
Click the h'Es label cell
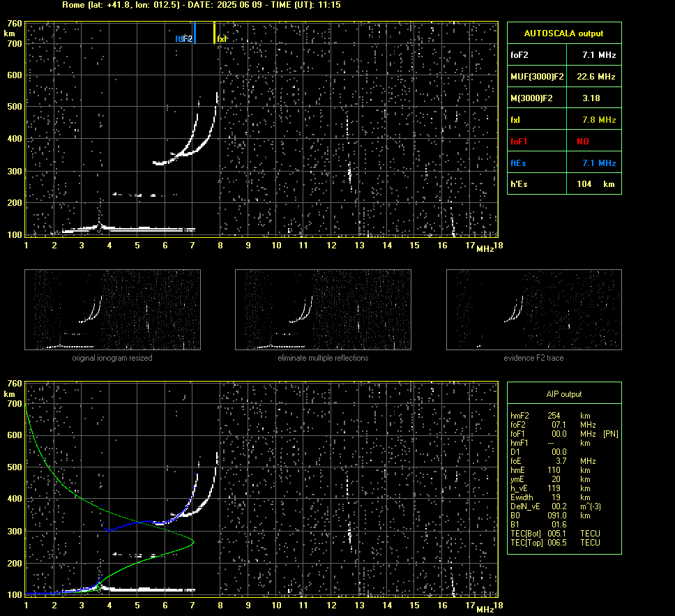point(537,184)
